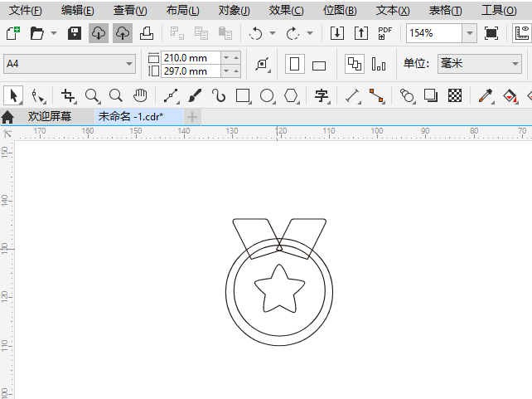Select the Interactive fill bucket tool
This screenshot has height=399, width=532.
510,95
